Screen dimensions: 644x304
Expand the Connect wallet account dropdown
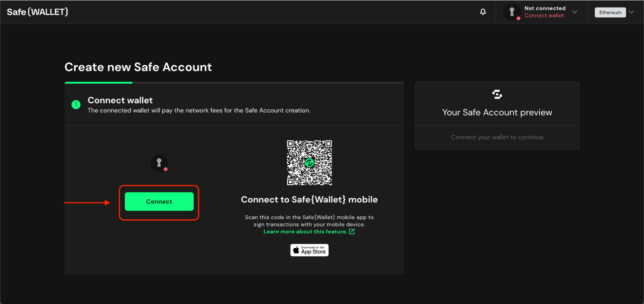click(x=575, y=12)
